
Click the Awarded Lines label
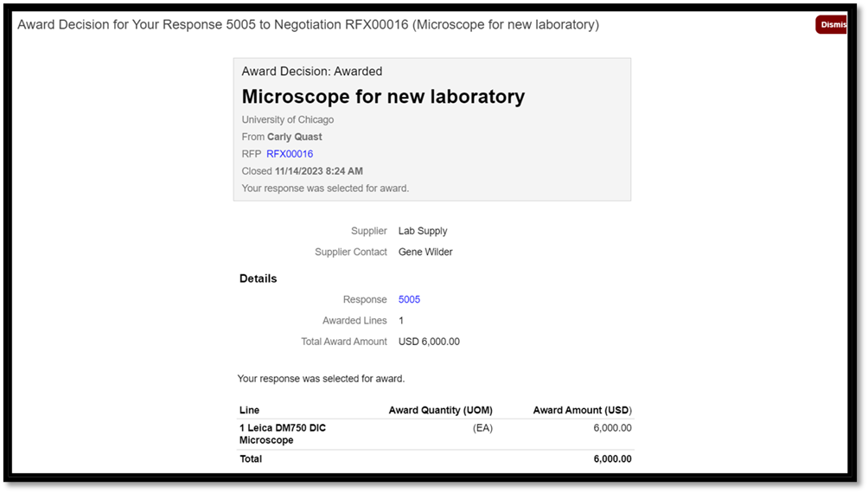tap(354, 321)
